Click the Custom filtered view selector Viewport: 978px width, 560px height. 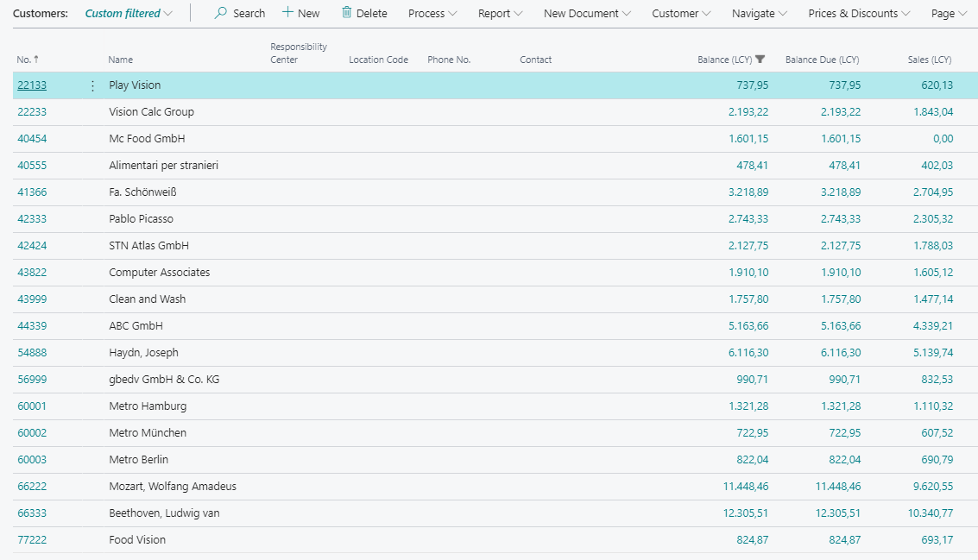(x=125, y=13)
